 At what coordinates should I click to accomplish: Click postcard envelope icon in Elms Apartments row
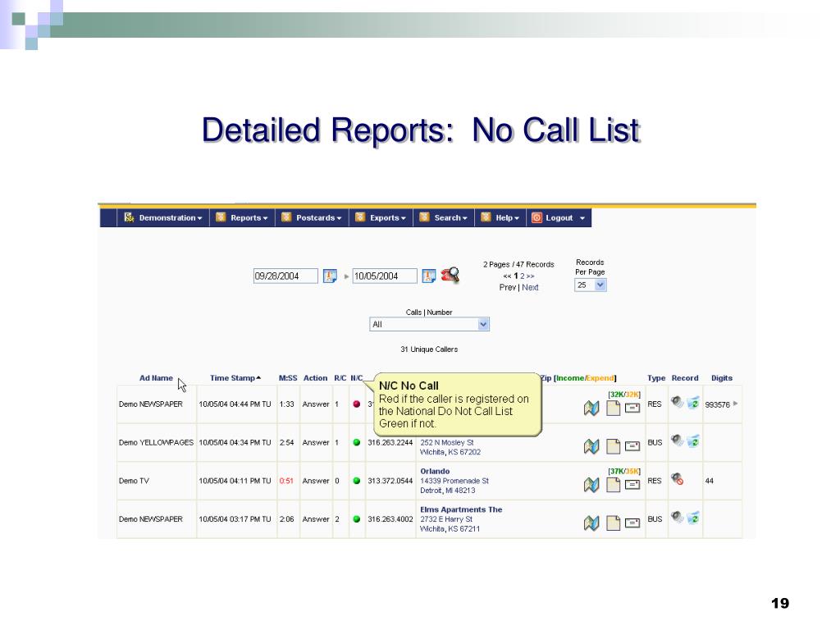click(632, 523)
